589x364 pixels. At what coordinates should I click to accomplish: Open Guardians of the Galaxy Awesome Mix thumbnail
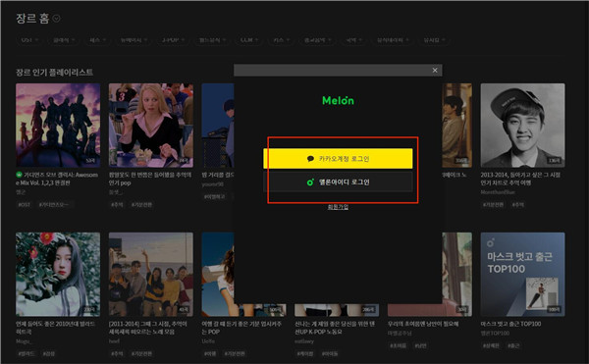pyautogui.click(x=58, y=126)
